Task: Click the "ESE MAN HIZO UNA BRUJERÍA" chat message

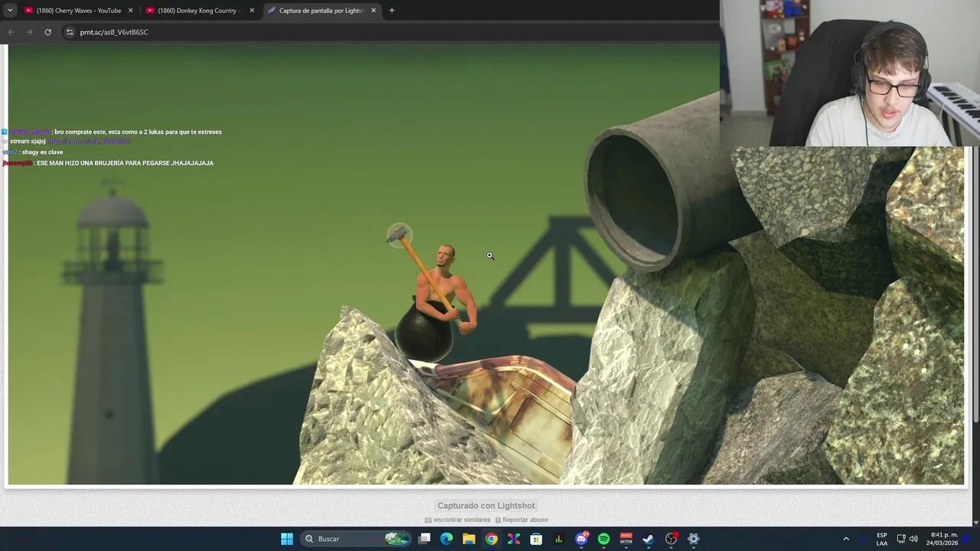Action: point(125,163)
